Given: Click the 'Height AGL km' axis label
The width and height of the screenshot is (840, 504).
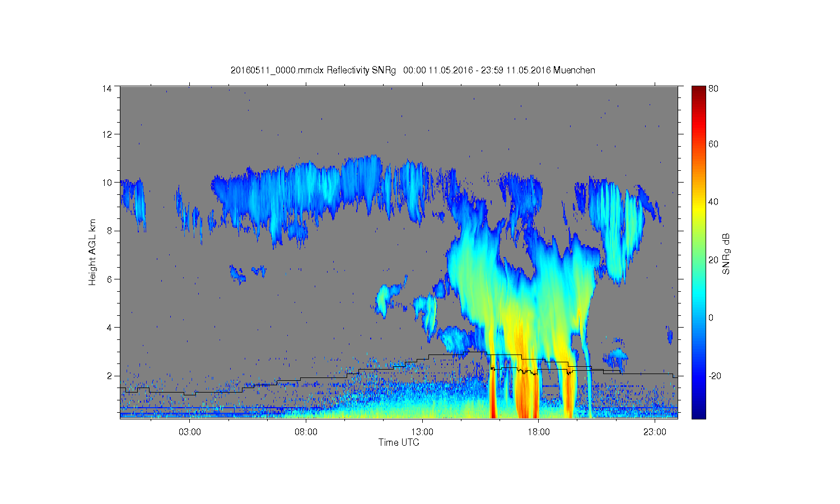Looking at the screenshot, I should pyautogui.click(x=92, y=252).
